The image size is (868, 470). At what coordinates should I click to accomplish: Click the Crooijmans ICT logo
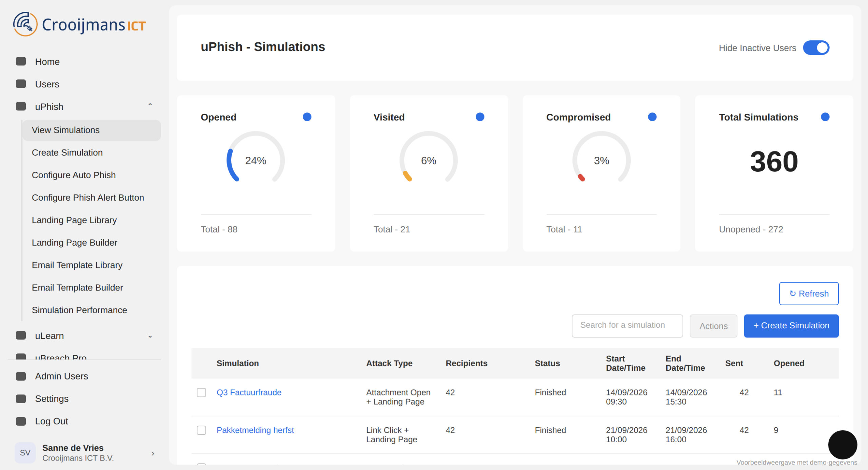pyautogui.click(x=79, y=24)
